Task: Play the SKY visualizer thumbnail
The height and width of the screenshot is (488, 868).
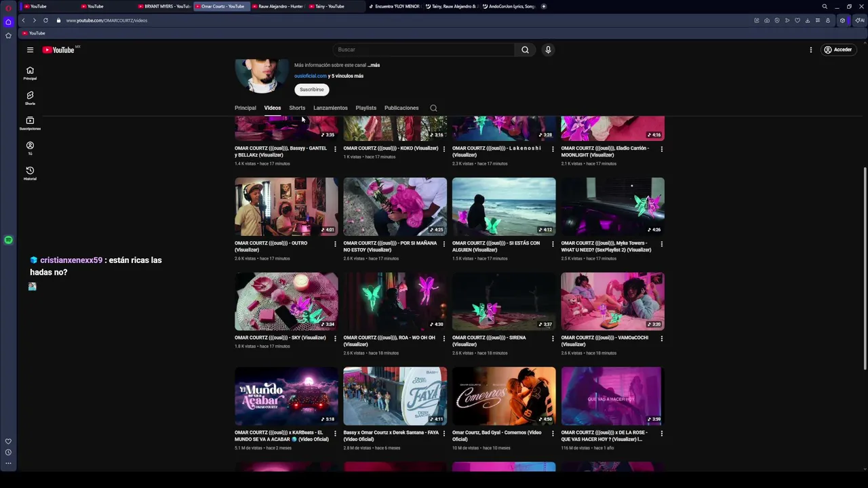Action: click(286, 302)
